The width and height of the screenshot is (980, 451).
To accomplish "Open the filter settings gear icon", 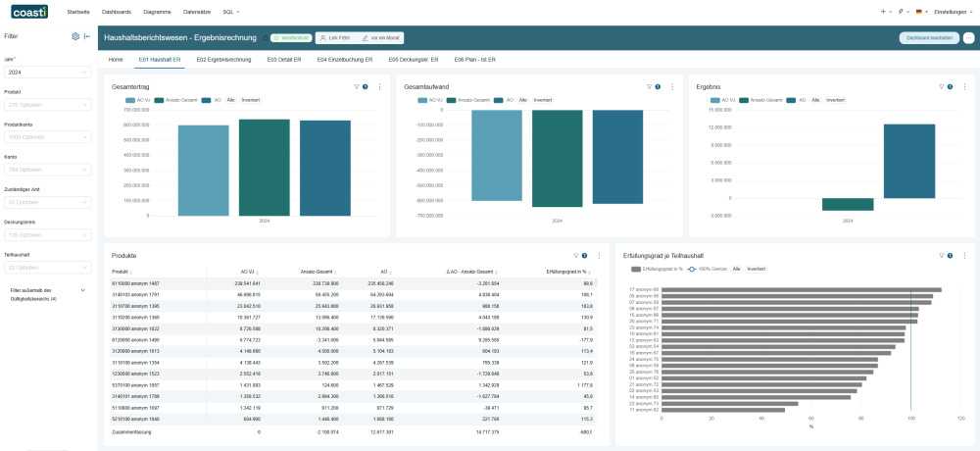I will click(x=75, y=36).
